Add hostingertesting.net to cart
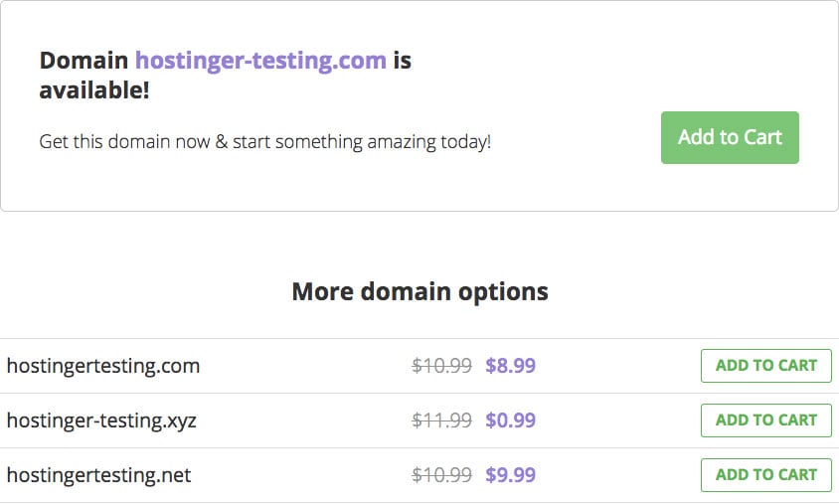 [765, 475]
